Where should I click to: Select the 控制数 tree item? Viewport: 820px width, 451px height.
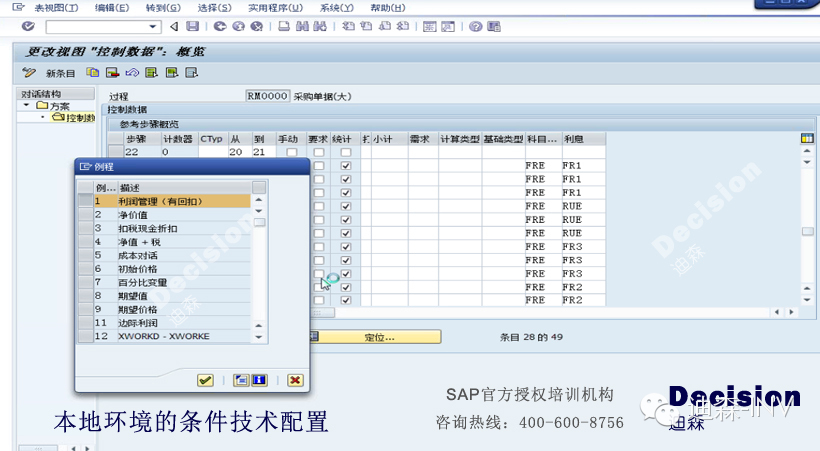pos(81,118)
